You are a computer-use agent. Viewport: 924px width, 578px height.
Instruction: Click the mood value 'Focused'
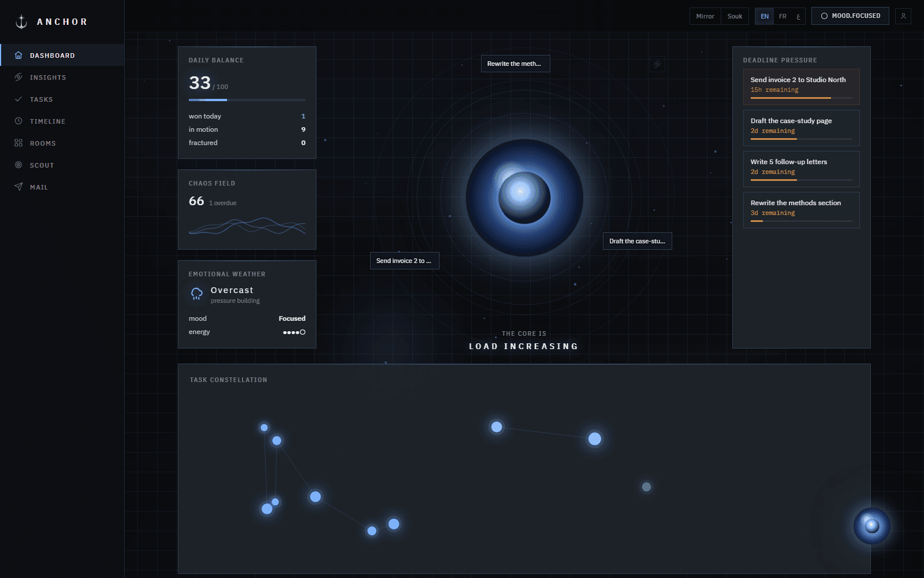point(292,318)
